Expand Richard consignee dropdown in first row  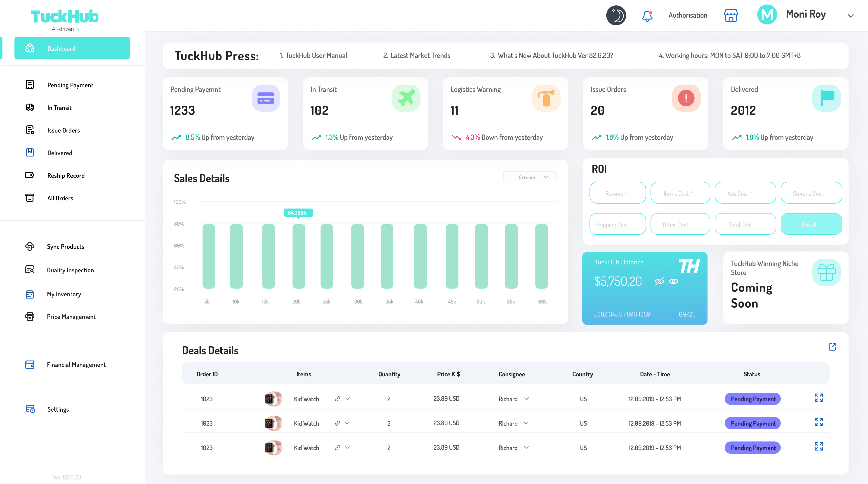[x=526, y=399]
